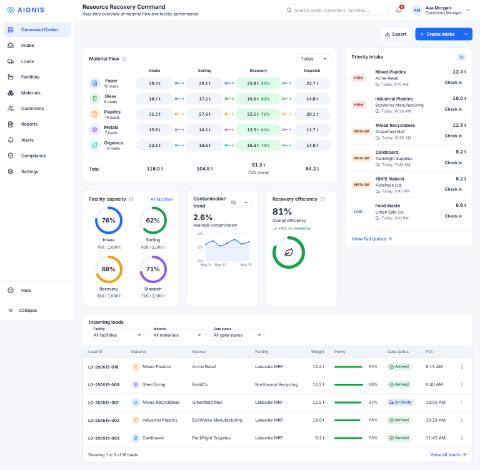The image size is (480, 470).
Task: Click the Material Flow info icon
Action: 124,59
